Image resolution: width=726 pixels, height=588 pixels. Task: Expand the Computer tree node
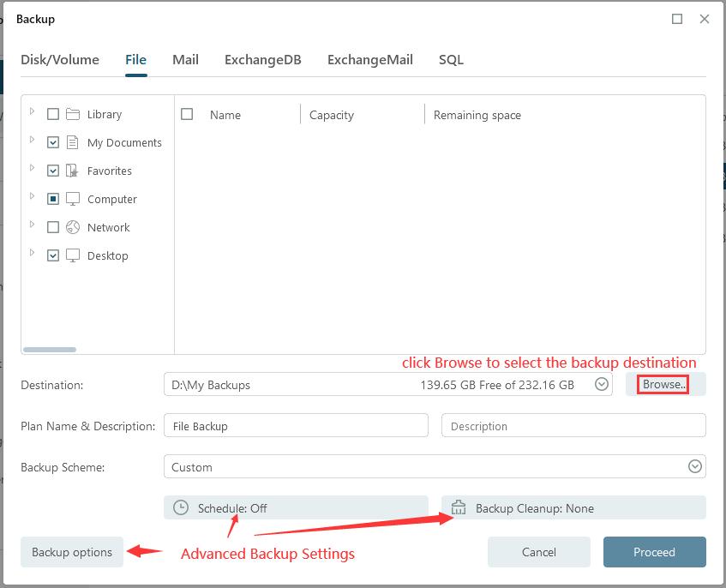click(x=32, y=195)
